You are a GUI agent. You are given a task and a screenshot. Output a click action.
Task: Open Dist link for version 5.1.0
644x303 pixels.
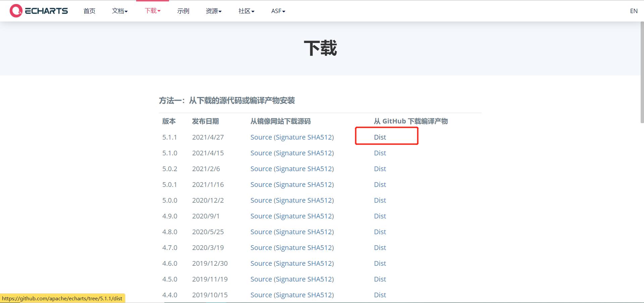[380, 153]
